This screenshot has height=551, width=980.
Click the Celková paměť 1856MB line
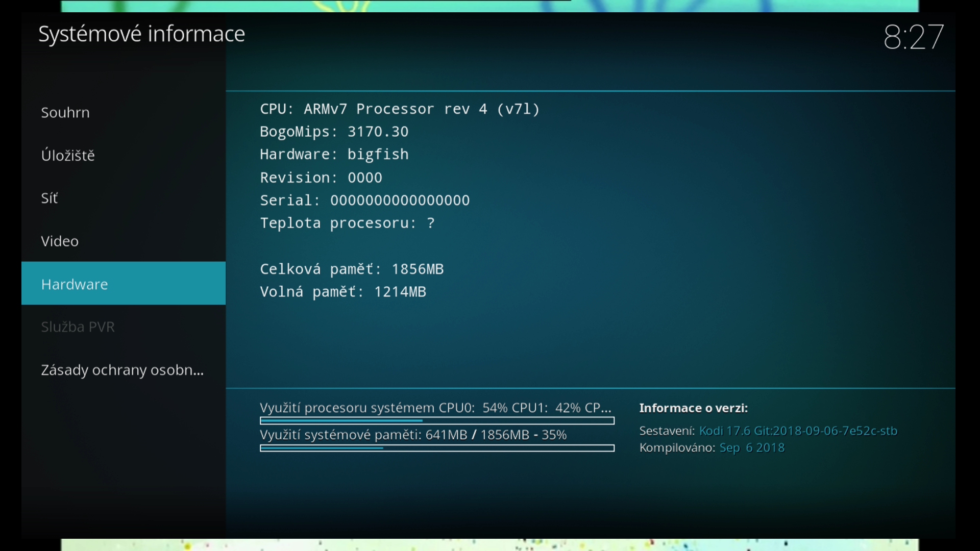pyautogui.click(x=351, y=269)
